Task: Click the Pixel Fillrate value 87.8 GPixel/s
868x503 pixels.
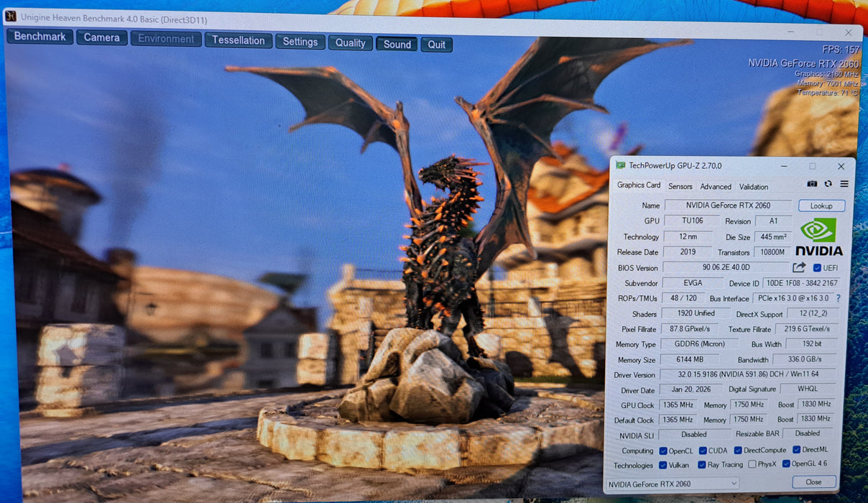Action: tap(688, 328)
